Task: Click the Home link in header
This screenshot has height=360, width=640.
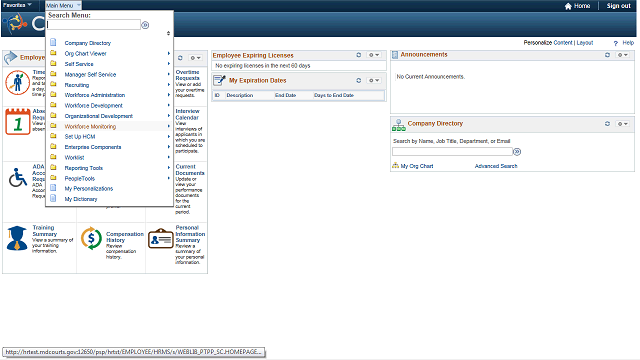Action: [x=577, y=6]
